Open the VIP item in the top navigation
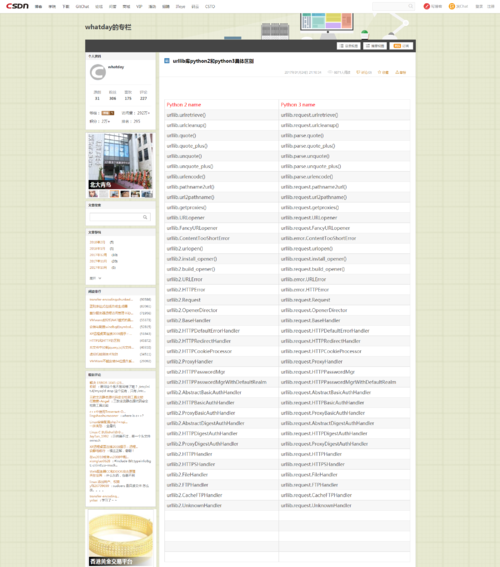The image size is (500, 567). (139, 7)
